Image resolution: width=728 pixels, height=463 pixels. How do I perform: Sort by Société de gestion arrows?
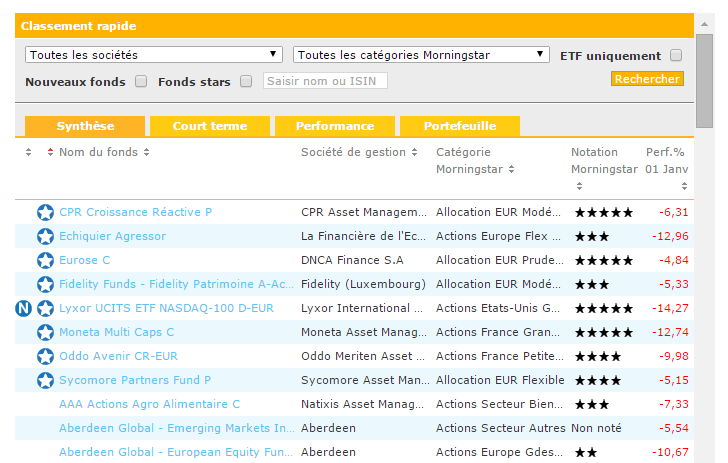(414, 152)
